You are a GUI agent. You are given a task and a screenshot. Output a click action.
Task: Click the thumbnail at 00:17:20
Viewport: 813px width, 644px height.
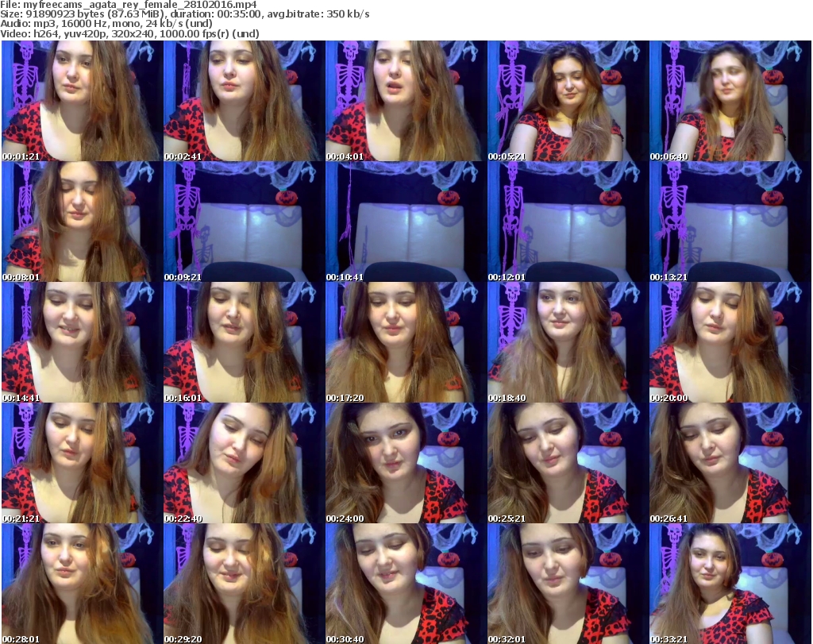click(405, 342)
